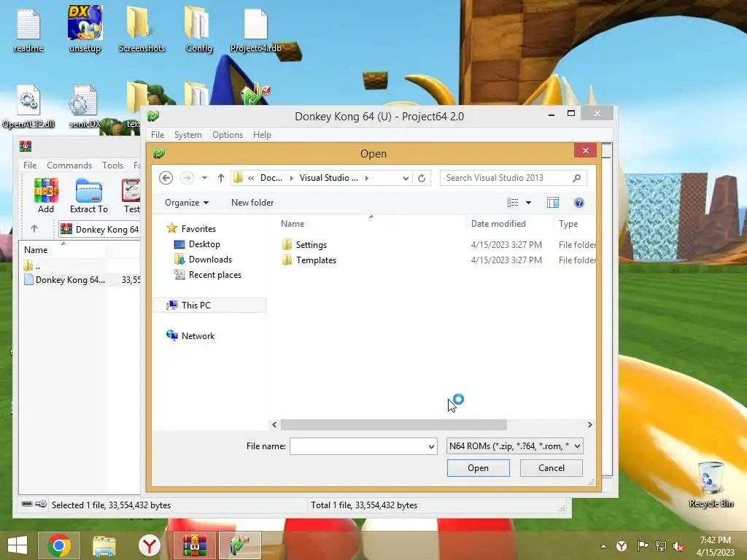Open Yandex browser from the taskbar
Screen dimensions: 747x560
coord(149,545)
